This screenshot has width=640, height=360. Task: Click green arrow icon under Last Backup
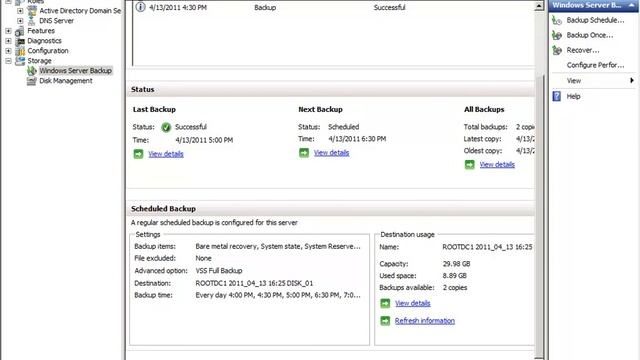pos(138,154)
